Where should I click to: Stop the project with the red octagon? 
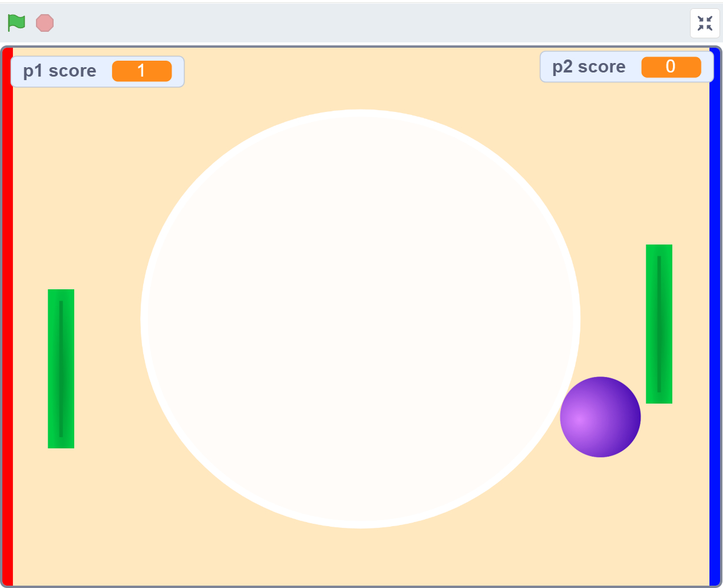click(45, 23)
